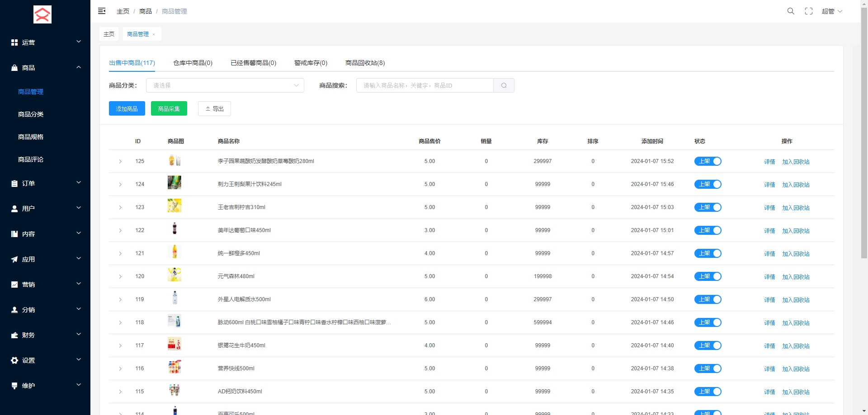Switch to 商品回收站(8) tab
The height and width of the screenshot is (415, 868).
[365, 63]
